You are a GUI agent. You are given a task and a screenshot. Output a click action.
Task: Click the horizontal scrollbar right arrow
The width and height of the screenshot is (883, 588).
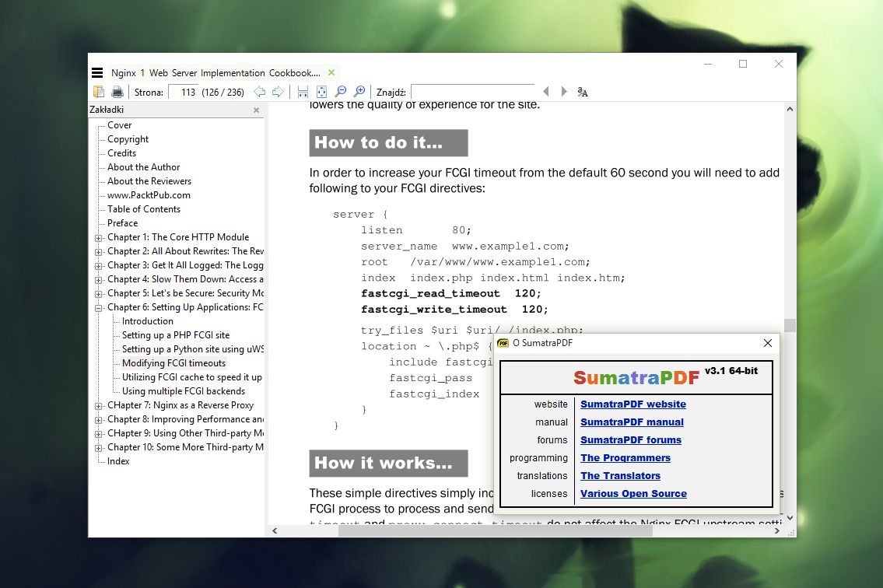pyautogui.click(x=777, y=530)
